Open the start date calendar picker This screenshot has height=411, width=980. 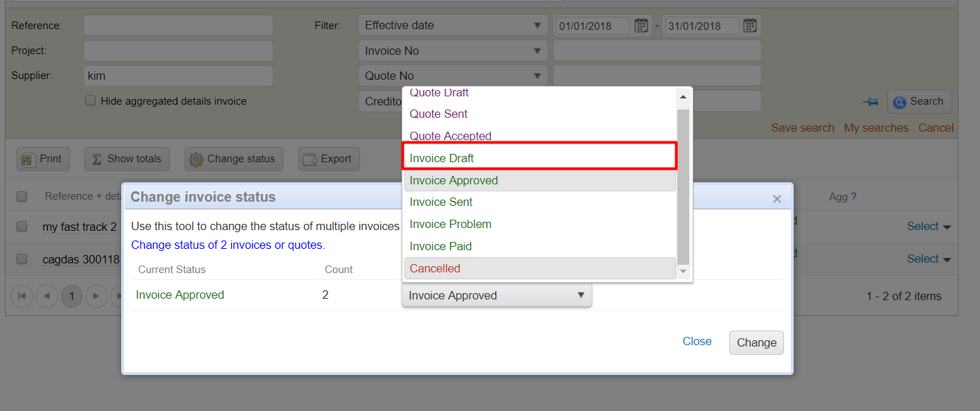coord(641,26)
